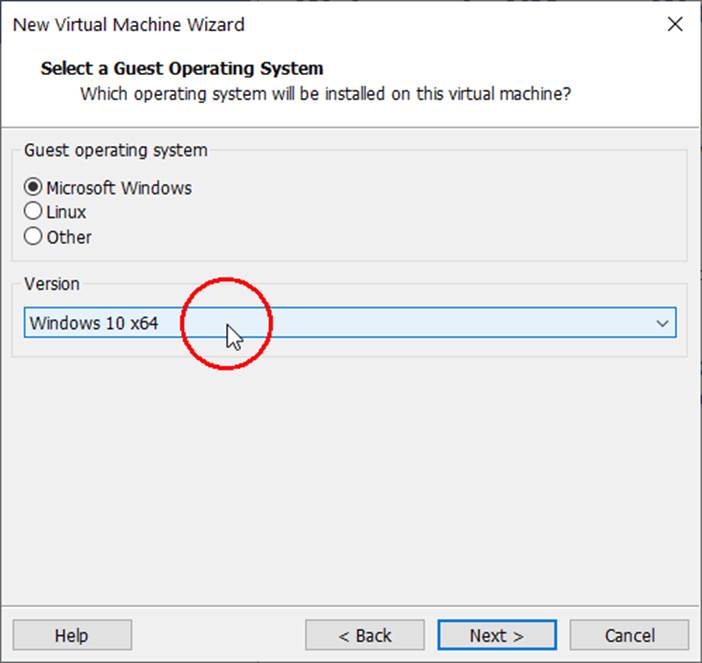
Task: Cancel the virtual machine wizard
Action: (629, 635)
